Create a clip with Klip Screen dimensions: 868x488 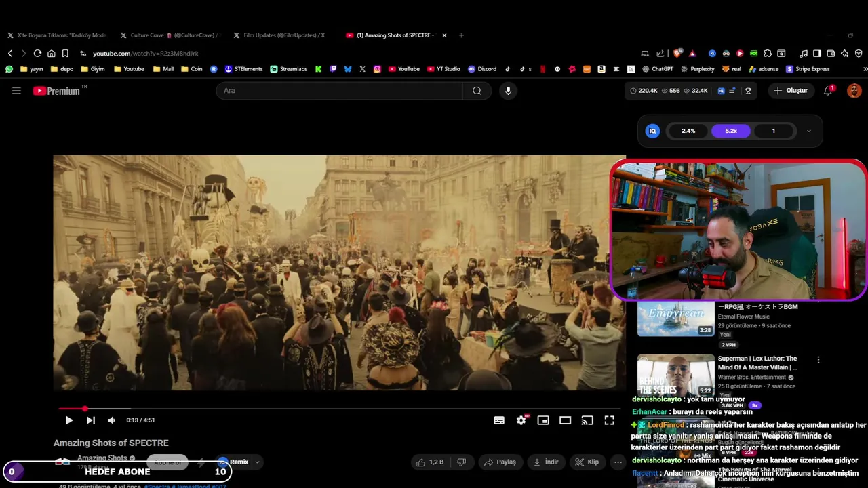tap(587, 462)
